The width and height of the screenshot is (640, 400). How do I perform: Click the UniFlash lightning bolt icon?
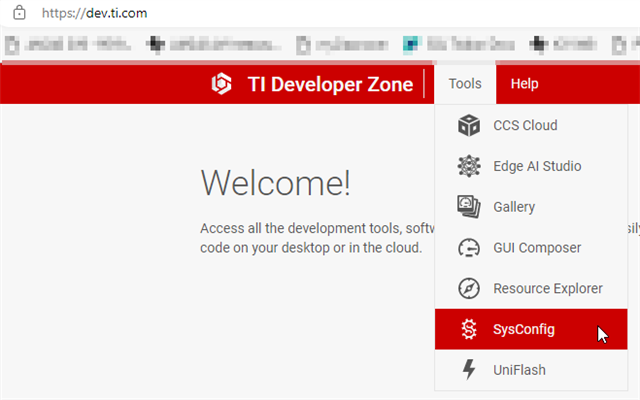[469, 369]
